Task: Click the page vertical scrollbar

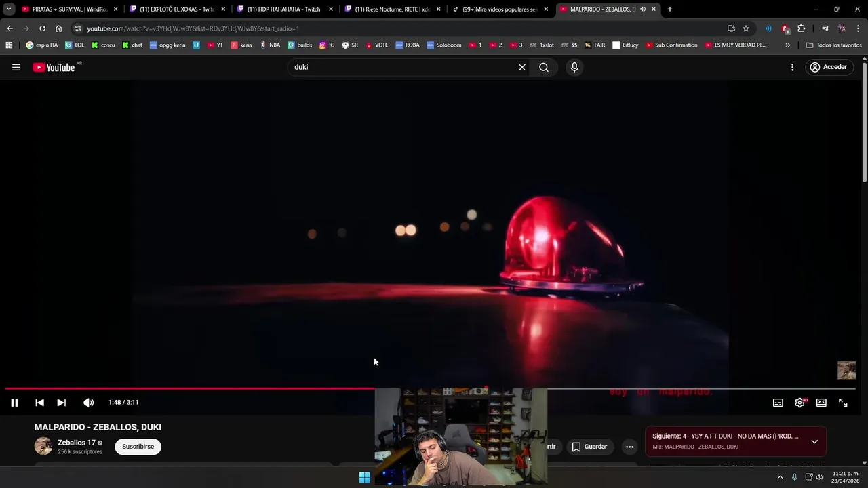Action: pos(865,122)
